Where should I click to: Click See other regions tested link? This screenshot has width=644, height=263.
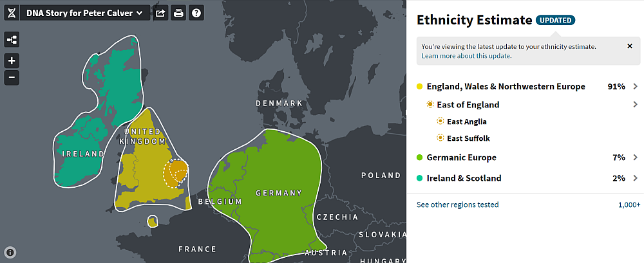point(457,204)
